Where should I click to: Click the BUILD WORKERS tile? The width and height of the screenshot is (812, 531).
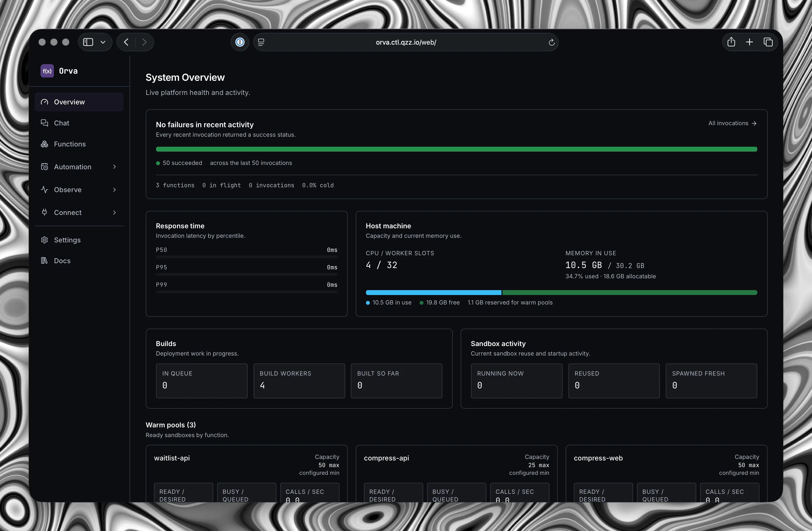click(x=299, y=381)
